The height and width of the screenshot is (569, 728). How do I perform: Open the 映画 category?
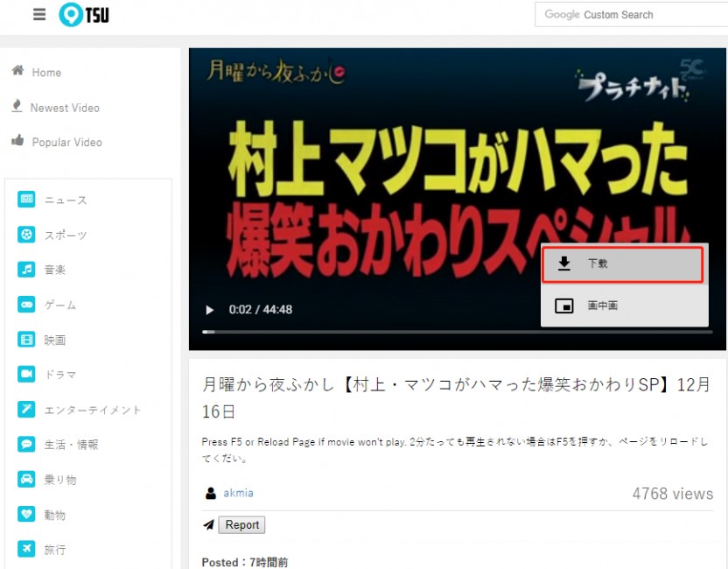[x=55, y=340]
